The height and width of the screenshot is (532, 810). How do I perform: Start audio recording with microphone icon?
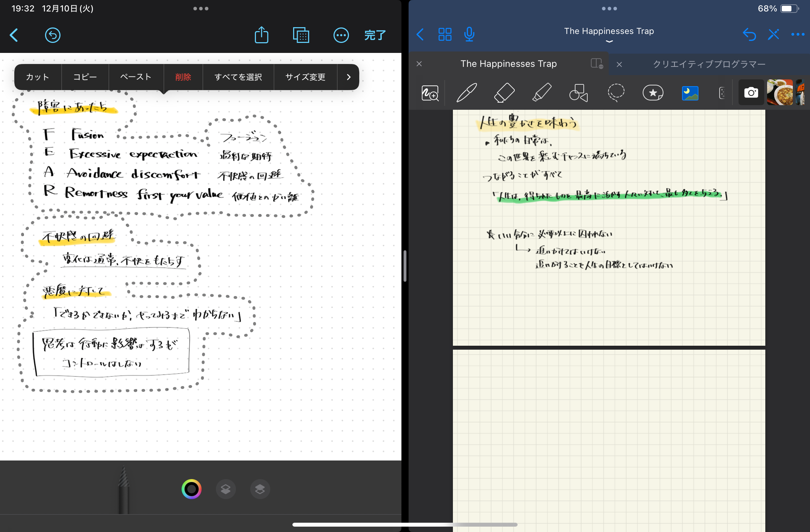(x=469, y=34)
